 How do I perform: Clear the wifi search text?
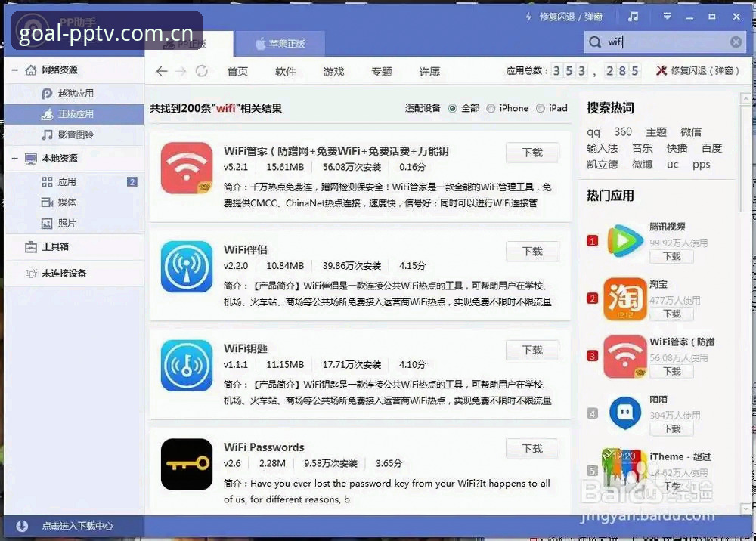point(736,42)
